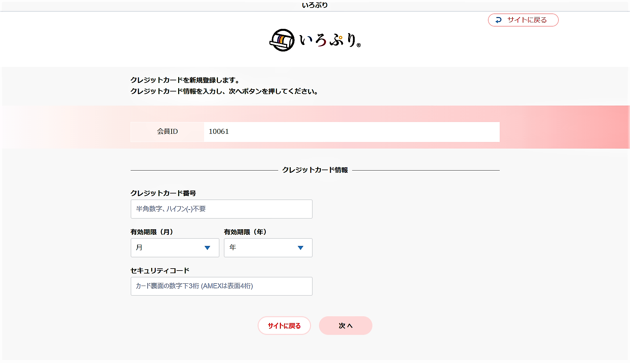The width and height of the screenshot is (630, 364).
Task: Click the 会員ID label cell
Action: click(x=167, y=131)
